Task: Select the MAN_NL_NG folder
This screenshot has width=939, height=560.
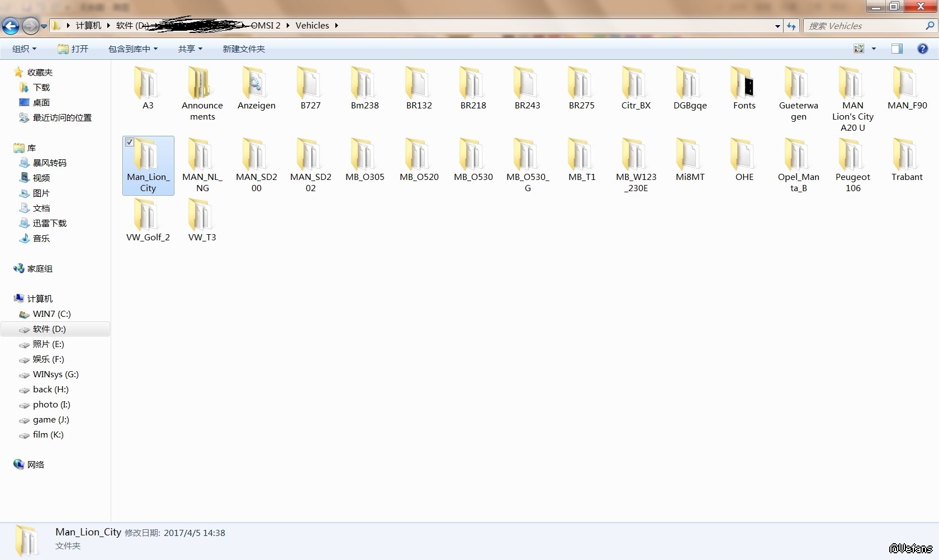Action: coord(202,165)
